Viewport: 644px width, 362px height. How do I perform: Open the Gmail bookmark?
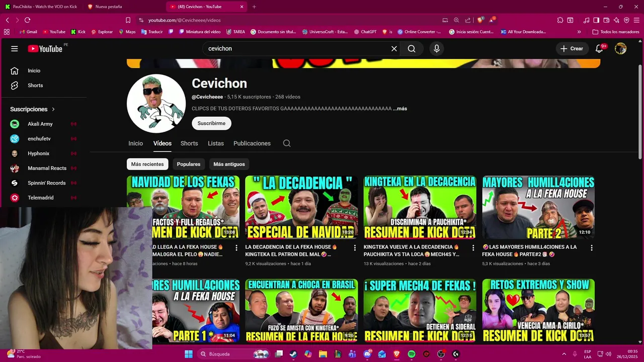pos(28,32)
